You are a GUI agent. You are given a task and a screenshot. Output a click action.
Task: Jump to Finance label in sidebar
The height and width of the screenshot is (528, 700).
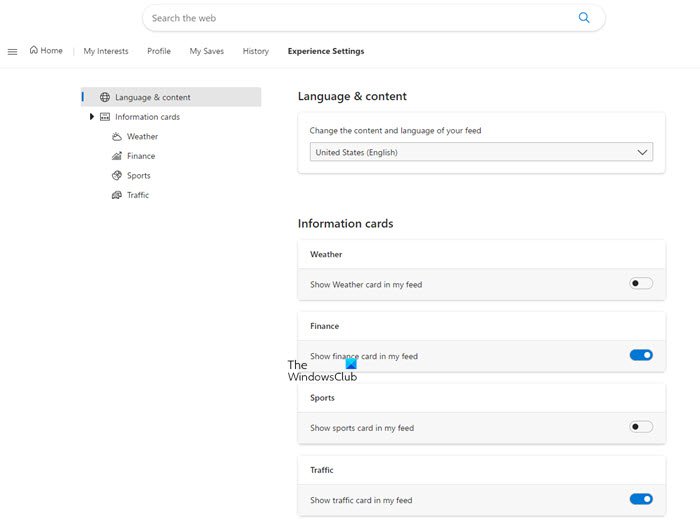(x=141, y=156)
